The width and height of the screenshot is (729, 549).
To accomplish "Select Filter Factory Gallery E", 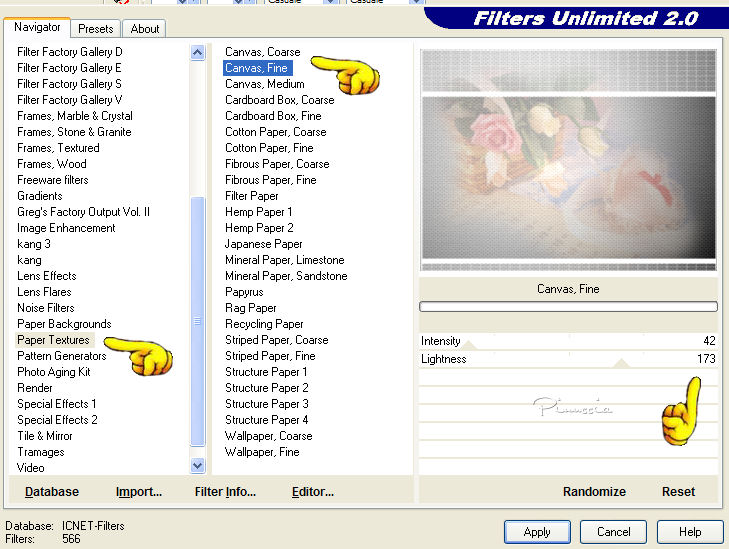I will 69,68.
